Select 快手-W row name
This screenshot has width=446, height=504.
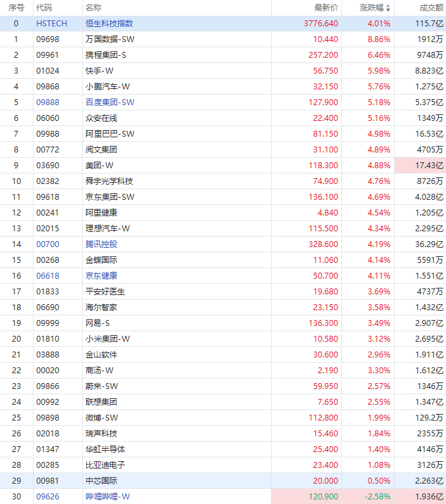click(x=99, y=71)
